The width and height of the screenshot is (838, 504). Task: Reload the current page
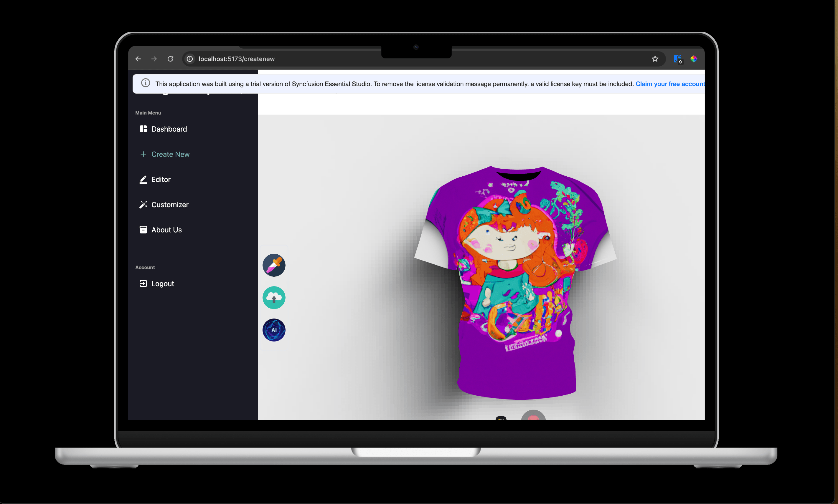(x=171, y=59)
